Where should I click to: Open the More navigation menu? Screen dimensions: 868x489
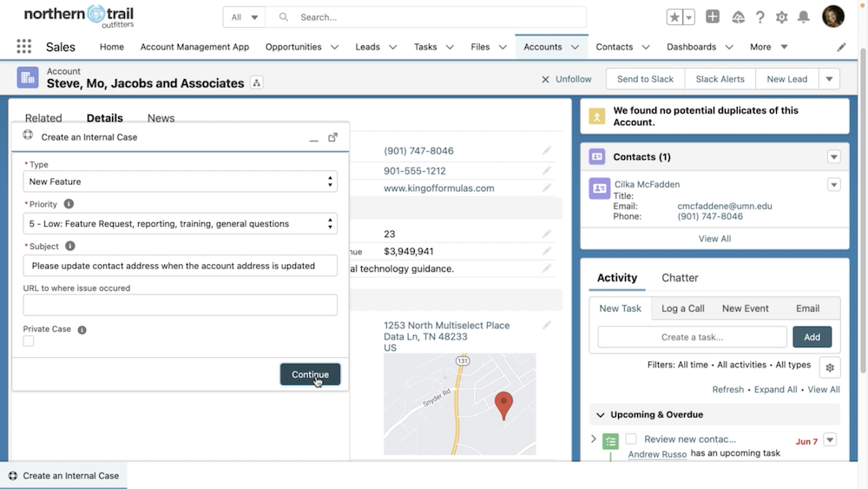click(768, 47)
